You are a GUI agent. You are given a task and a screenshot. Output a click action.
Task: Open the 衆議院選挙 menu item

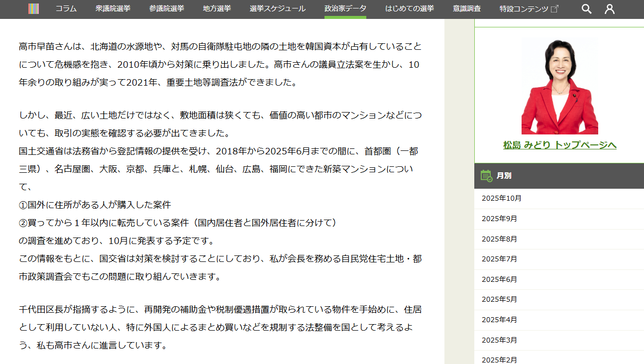pyautogui.click(x=113, y=8)
